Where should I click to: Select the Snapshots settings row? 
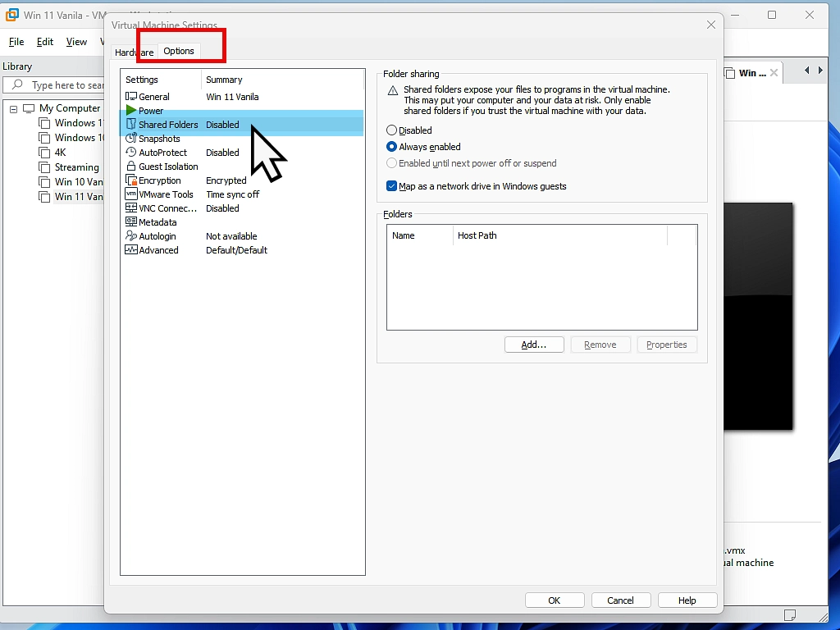point(242,138)
